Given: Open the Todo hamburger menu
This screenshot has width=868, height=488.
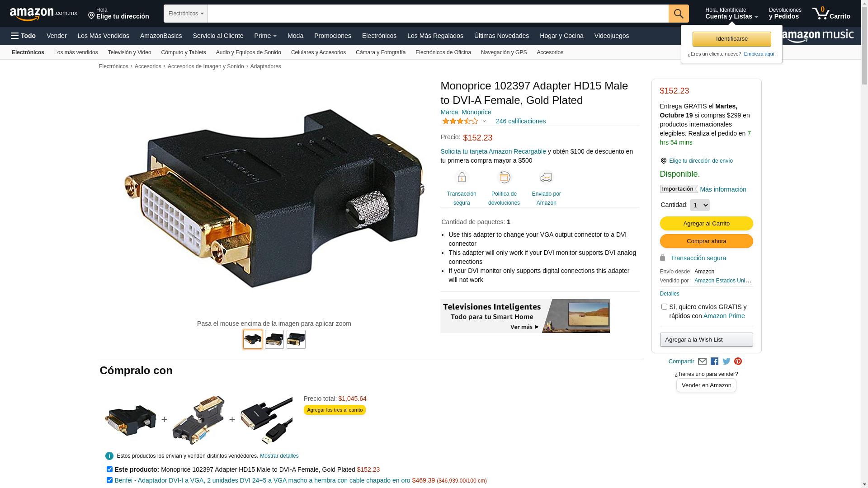Looking at the screenshot, I should pyautogui.click(x=24, y=36).
